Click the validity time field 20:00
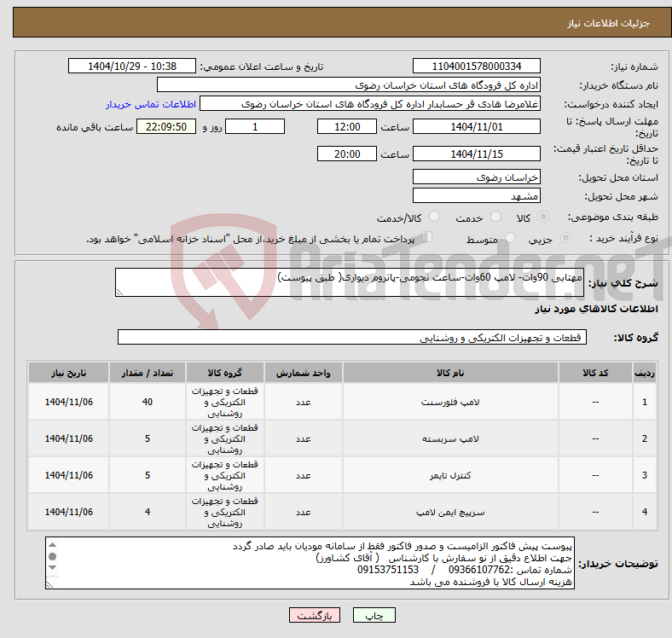 [347, 154]
